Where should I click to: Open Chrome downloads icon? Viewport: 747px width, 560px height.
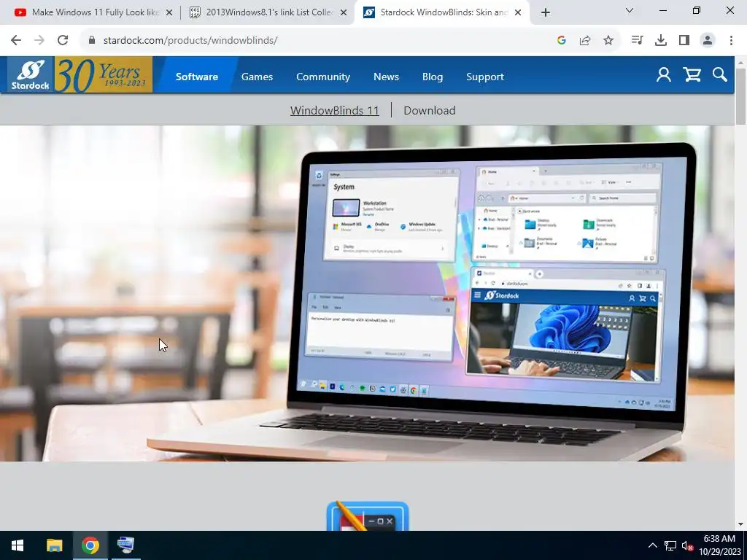[661, 41]
